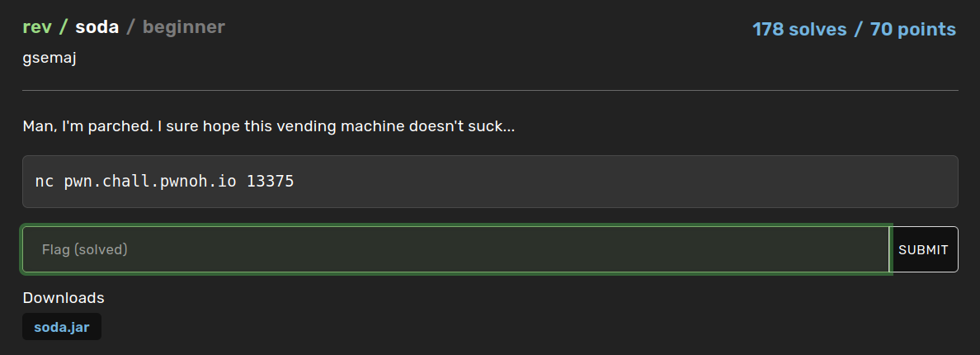This screenshot has height=355, width=980.
Task: Click the port number 13375
Action: 270,181
